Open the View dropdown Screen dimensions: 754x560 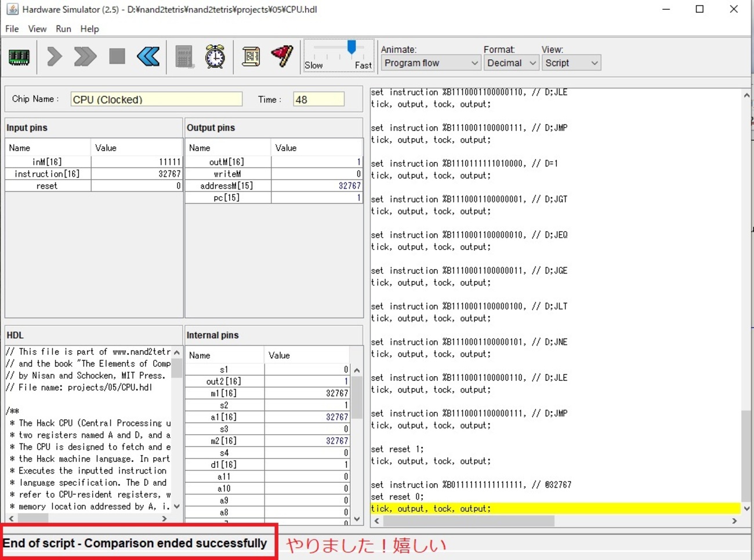(571, 63)
